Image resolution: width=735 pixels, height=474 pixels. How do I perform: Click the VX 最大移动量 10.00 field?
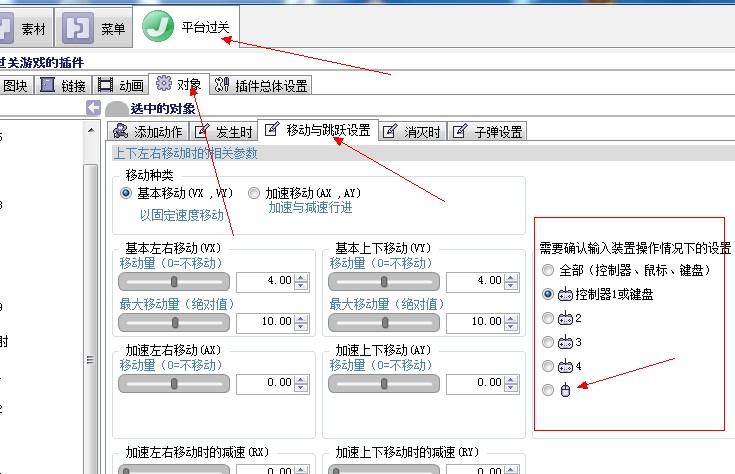[x=265, y=322]
